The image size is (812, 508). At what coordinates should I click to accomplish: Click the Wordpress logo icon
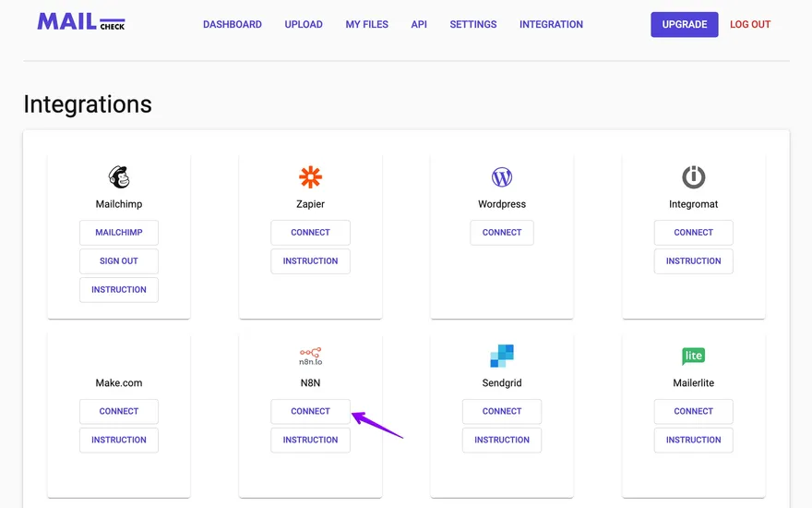[x=502, y=176]
